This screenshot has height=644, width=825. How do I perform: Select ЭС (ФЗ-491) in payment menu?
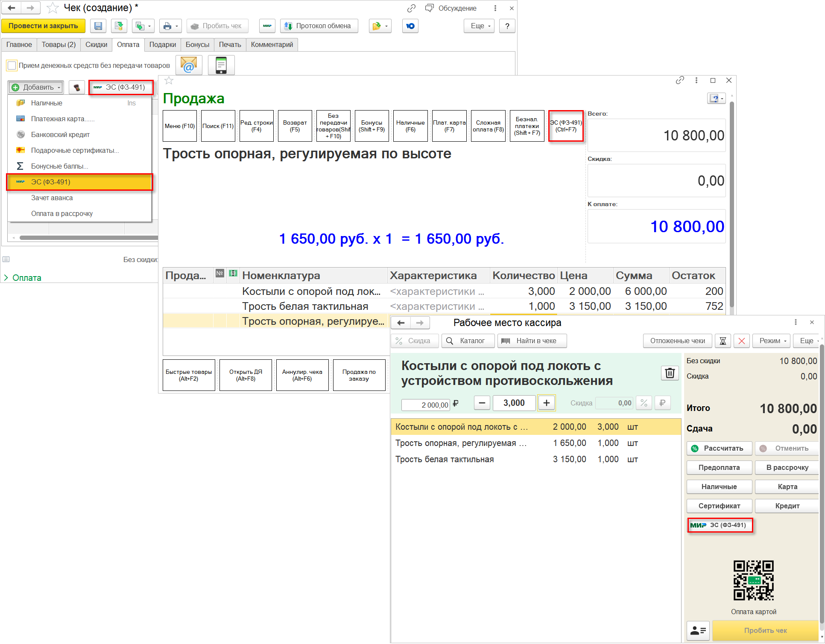(79, 182)
